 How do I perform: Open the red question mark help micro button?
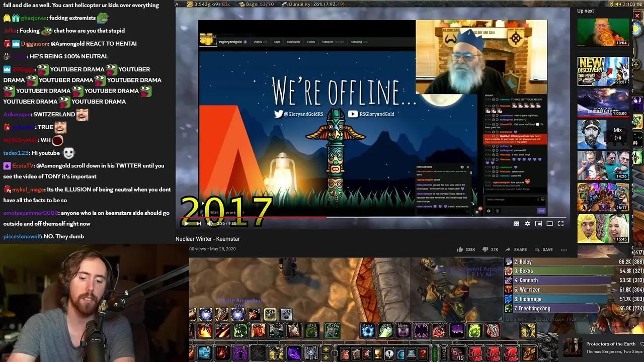click(x=423, y=353)
